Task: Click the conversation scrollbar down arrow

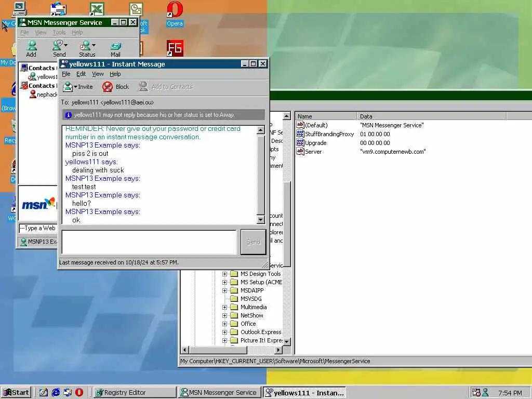Action: 261,220
